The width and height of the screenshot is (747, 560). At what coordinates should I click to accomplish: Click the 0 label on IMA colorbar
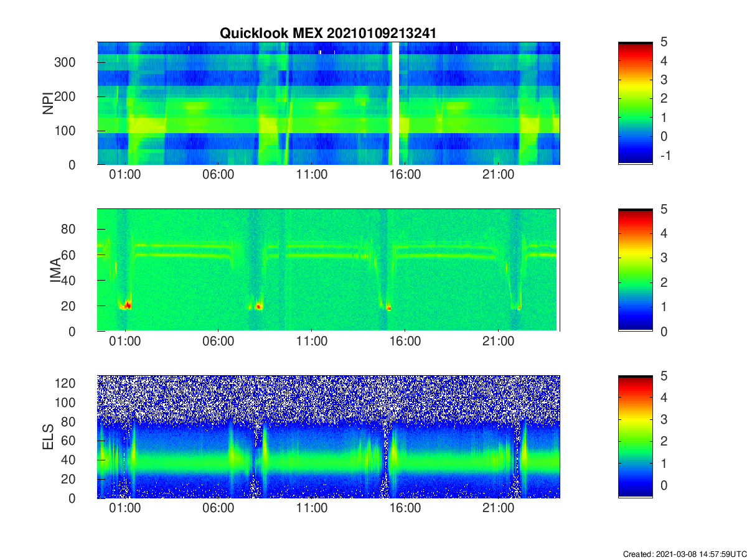point(663,332)
